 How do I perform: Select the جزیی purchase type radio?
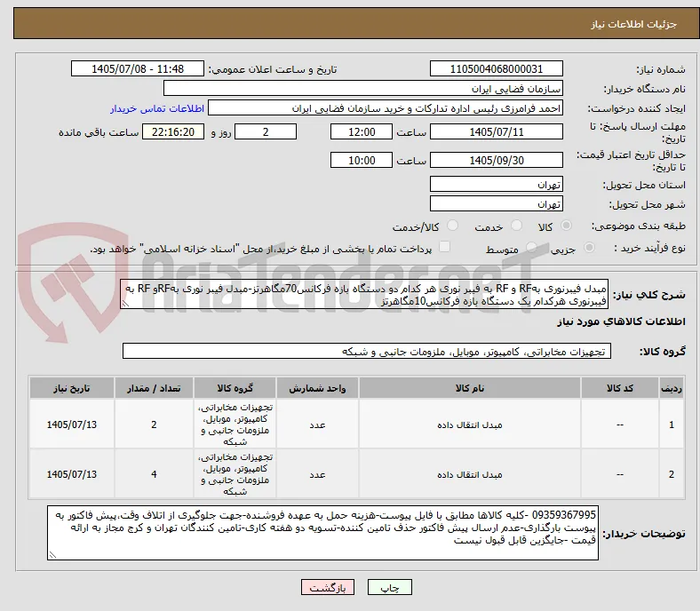589,248
